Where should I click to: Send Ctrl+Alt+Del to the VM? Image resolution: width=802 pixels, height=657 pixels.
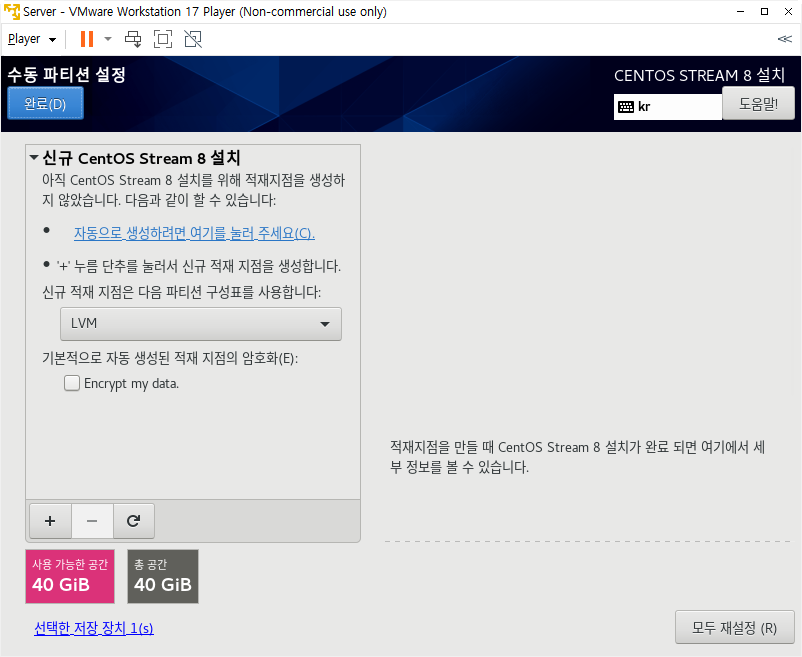tap(133, 39)
